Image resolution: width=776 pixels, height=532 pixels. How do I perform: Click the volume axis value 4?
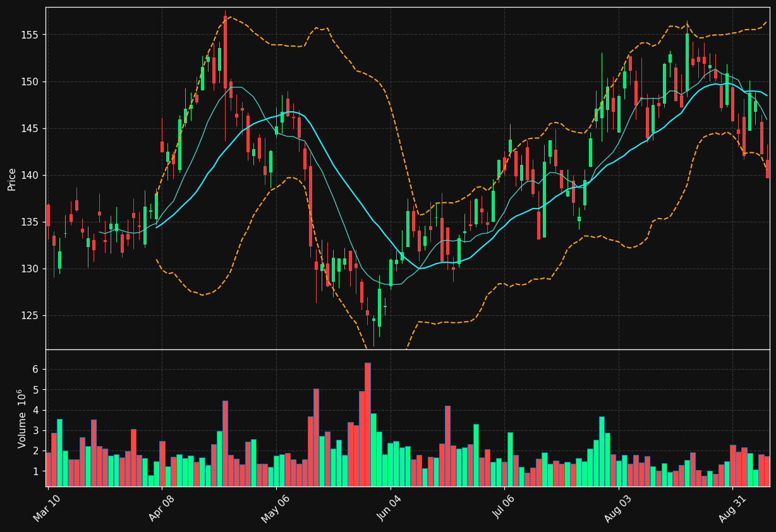click(x=36, y=410)
